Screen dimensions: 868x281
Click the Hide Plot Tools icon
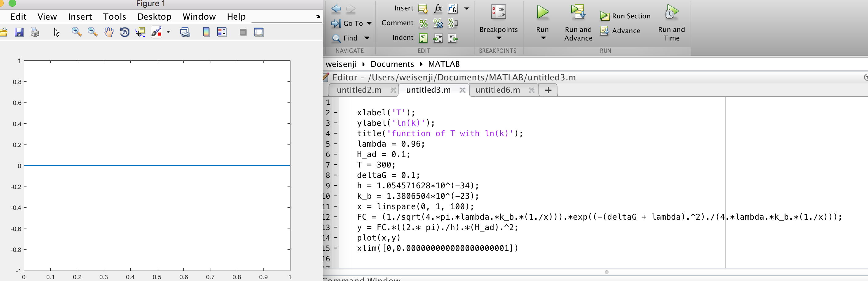243,32
